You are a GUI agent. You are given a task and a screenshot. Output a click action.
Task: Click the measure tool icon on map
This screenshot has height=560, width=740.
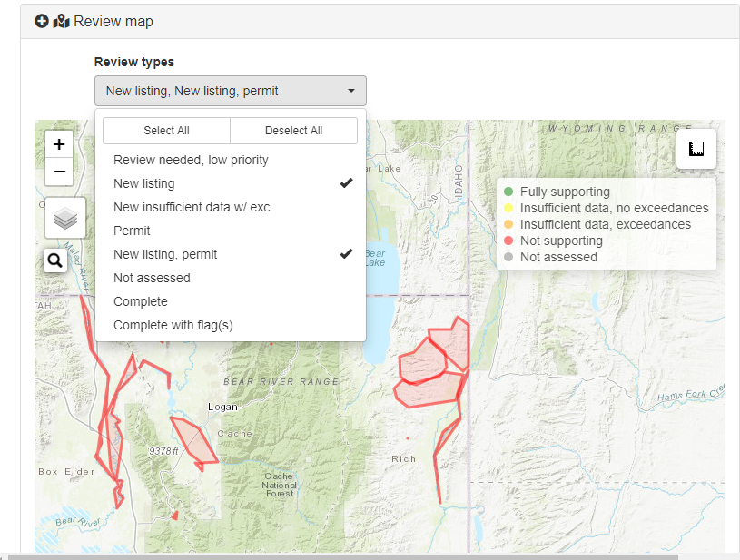point(696,149)
